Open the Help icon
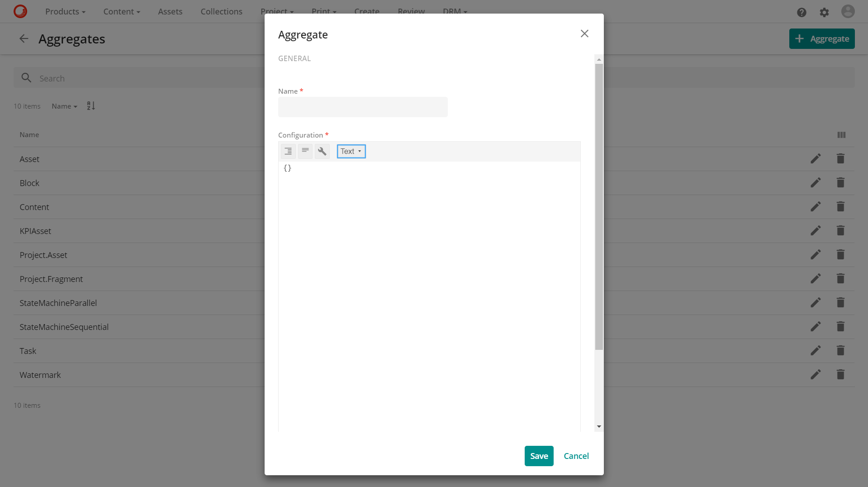 [802, 12]
